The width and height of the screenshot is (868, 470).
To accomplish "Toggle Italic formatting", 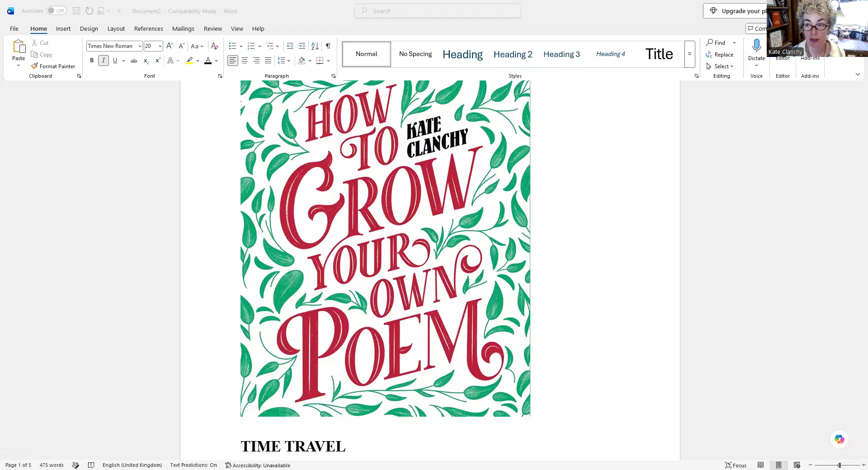I will pyautogui.click(x=104, y=61).
